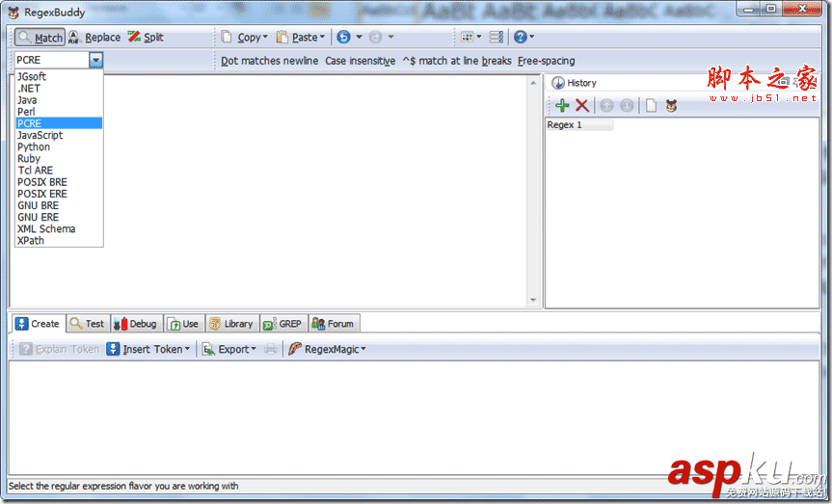Toggle Dot matches newline option
The image size is (832, 504).
270,61
